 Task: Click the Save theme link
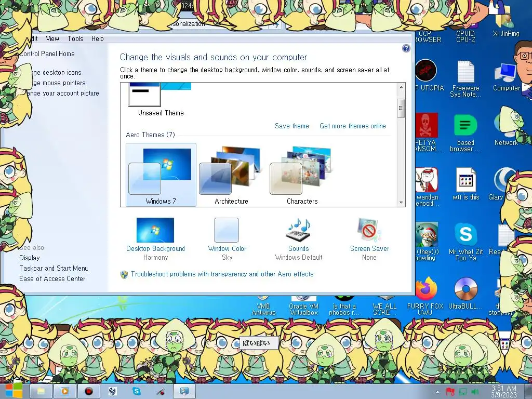tap(292, 126)
